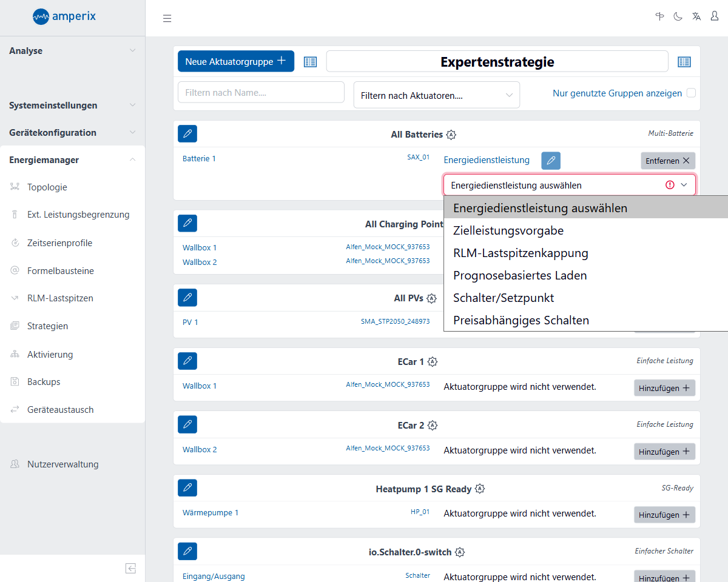Select RLM-Lastspitzenkappung from the dropdown list
This screenshot has width=728, height=582.
click(x=521, y=253)
